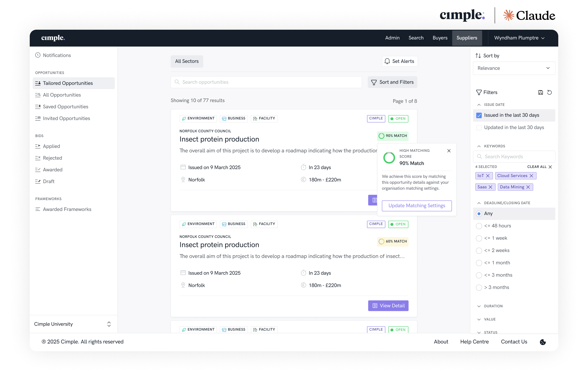Select the Suppliers nav tab

(x=467, y=38)
